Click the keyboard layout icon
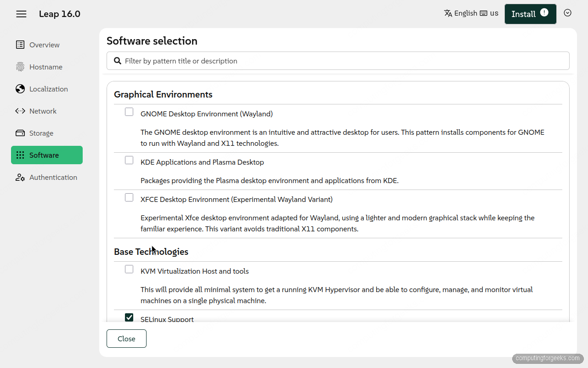 coord(483,13)
